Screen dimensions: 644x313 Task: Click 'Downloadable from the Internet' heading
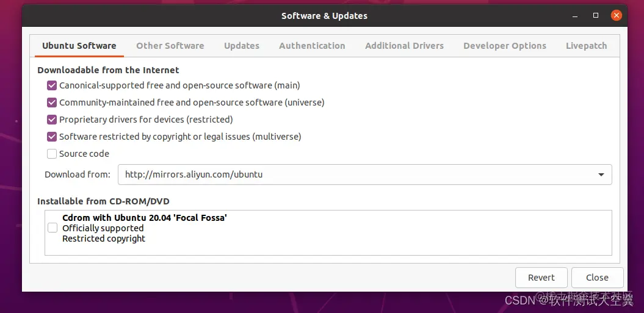pos(108,70)
